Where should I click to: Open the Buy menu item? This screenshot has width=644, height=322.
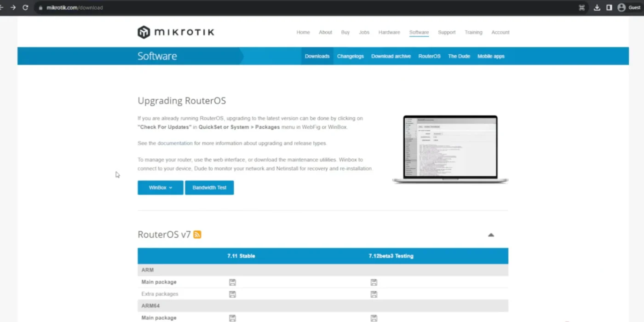345,32
